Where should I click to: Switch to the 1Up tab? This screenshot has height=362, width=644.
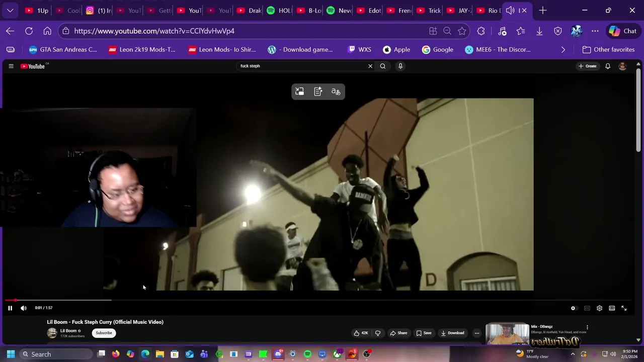click(x=37, y=11)
